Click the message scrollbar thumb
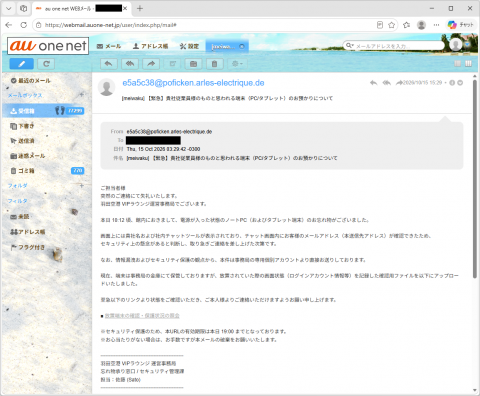480x396 pixels. click(475, 179)
